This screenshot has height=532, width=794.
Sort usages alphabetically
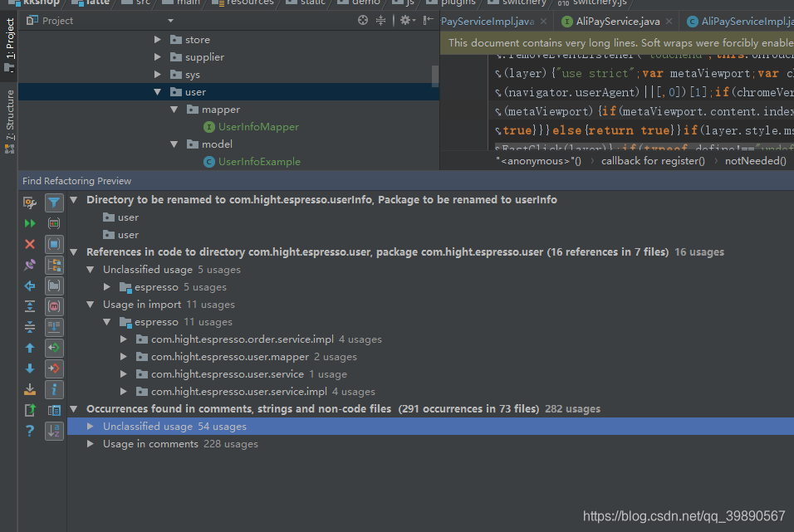54,431
